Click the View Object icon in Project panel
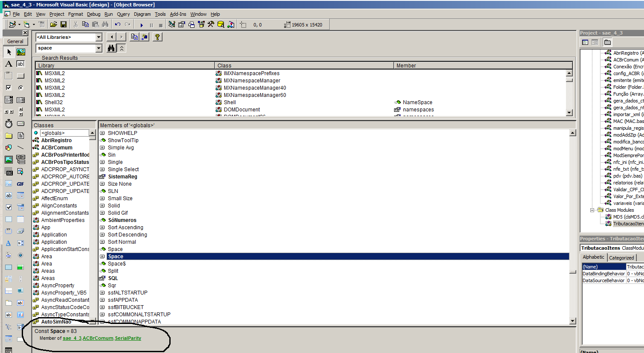Viewport: 644px width, 353px height. click(595, 42)
